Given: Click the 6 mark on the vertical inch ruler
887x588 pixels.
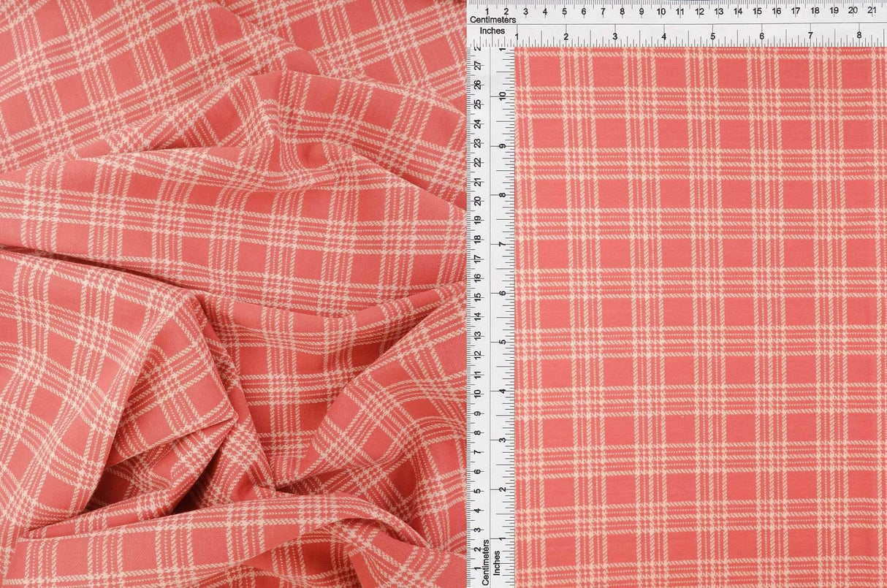Looking at the screenshot, I should point(503,294).
